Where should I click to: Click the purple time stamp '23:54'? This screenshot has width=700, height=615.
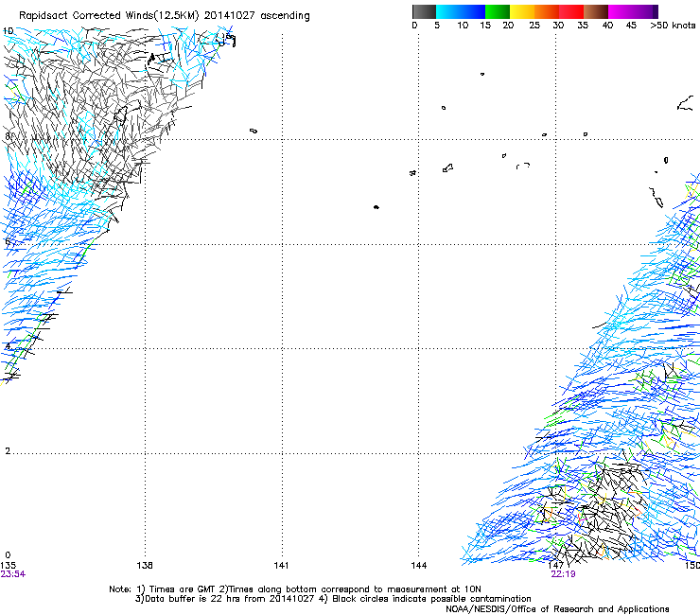[13, 574]
